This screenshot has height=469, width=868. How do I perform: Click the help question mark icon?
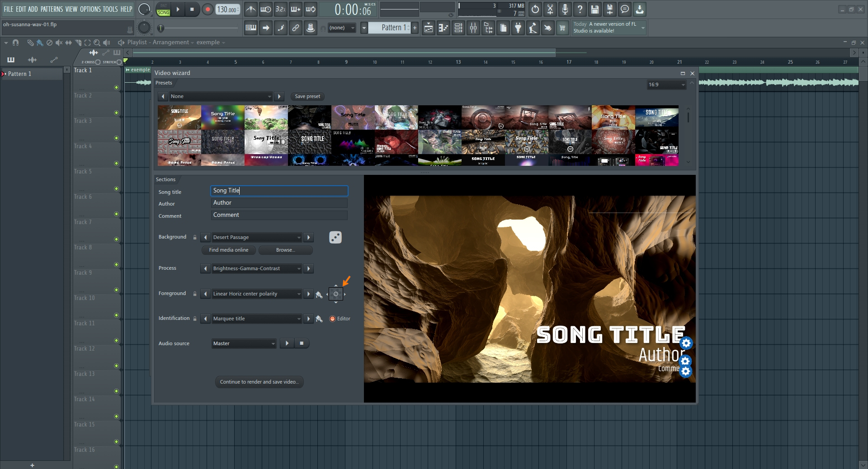pyautogui.click(x=580, y=9)
